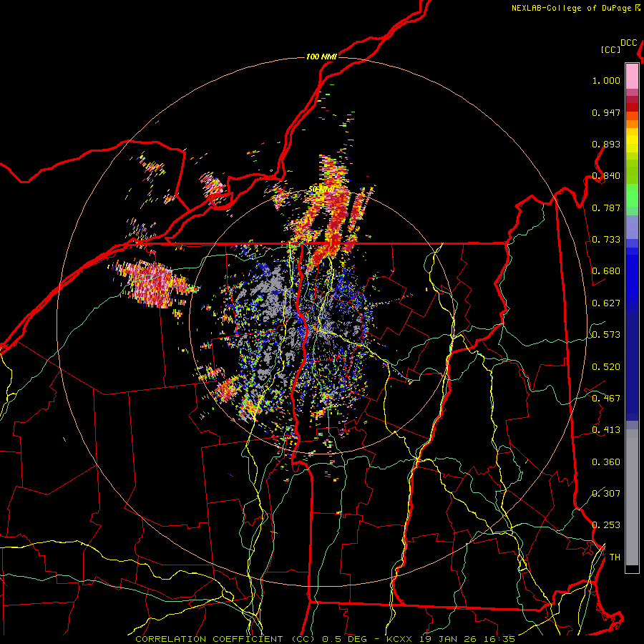Image resolution: width=644 pixels, height=644 pixels.
Task: Pick the yellow swatch in the color bar
Action: coord(632,140)
